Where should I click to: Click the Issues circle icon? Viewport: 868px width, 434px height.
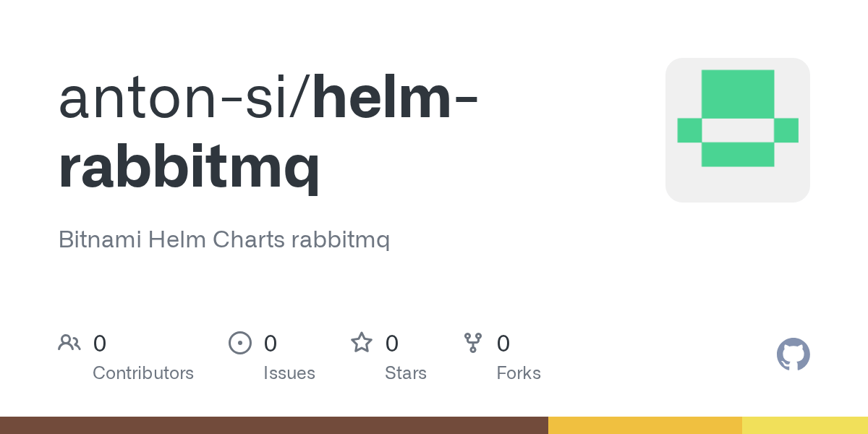[240, 342]
